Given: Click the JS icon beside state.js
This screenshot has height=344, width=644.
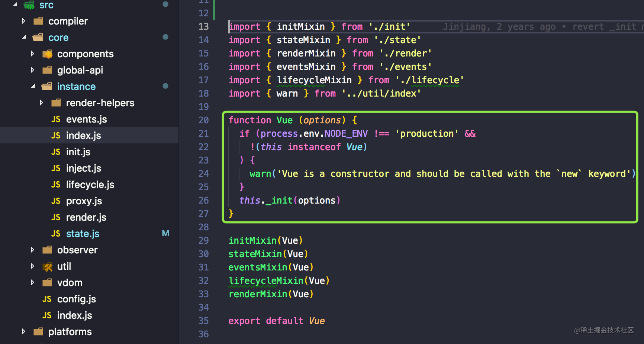Looking at the screenshot, I should coord(56,234).
